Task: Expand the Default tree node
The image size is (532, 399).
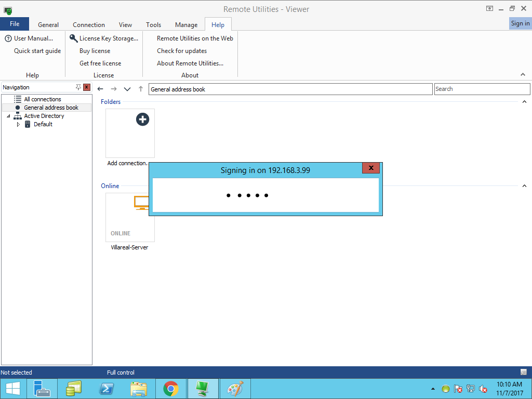Action: point(18,124)
